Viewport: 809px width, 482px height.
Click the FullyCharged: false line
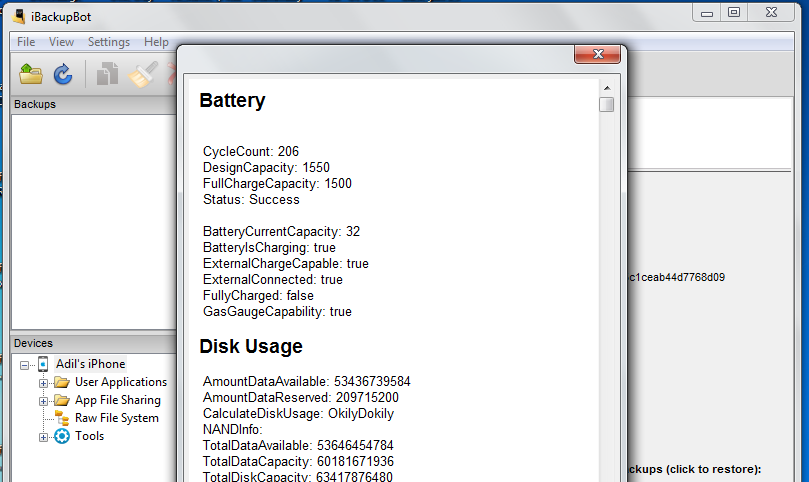click(x=258, y=296)
